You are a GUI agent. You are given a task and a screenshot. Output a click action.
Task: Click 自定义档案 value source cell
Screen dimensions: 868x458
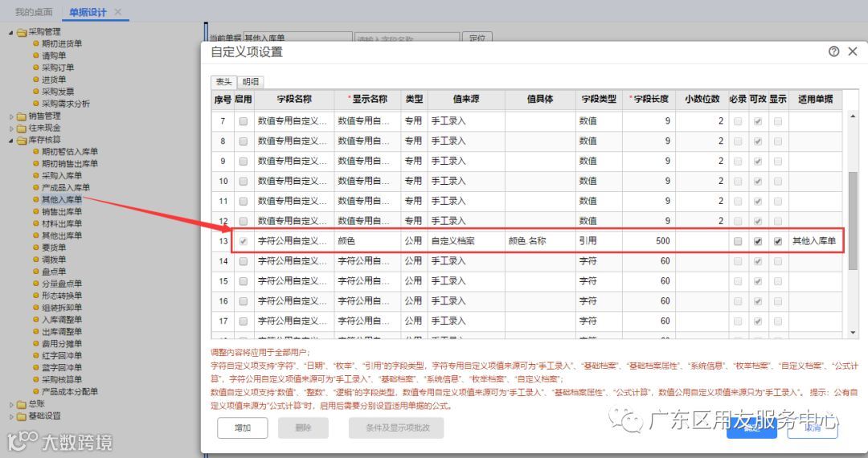[466, 241]
